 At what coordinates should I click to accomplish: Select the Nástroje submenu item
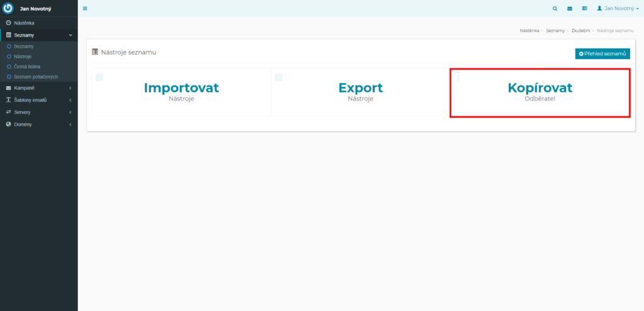23,56
